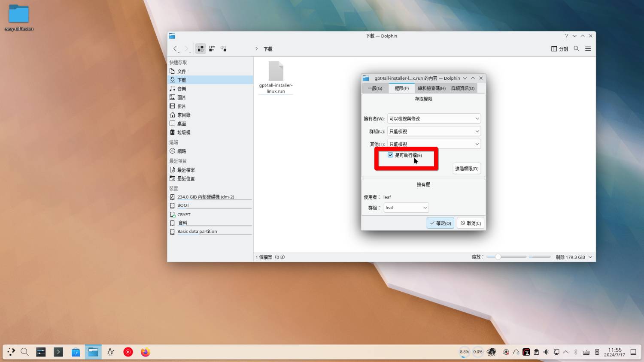Open 文件 in the places sidebar
Image resolution: width=644 pixels, height=362 pixels.
coord(210,71)
